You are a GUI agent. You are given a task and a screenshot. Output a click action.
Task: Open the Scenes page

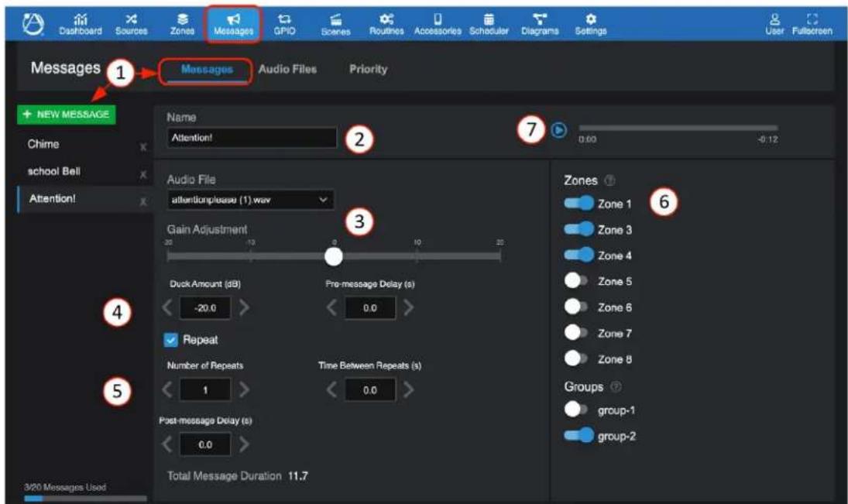[x=335, y=25]
